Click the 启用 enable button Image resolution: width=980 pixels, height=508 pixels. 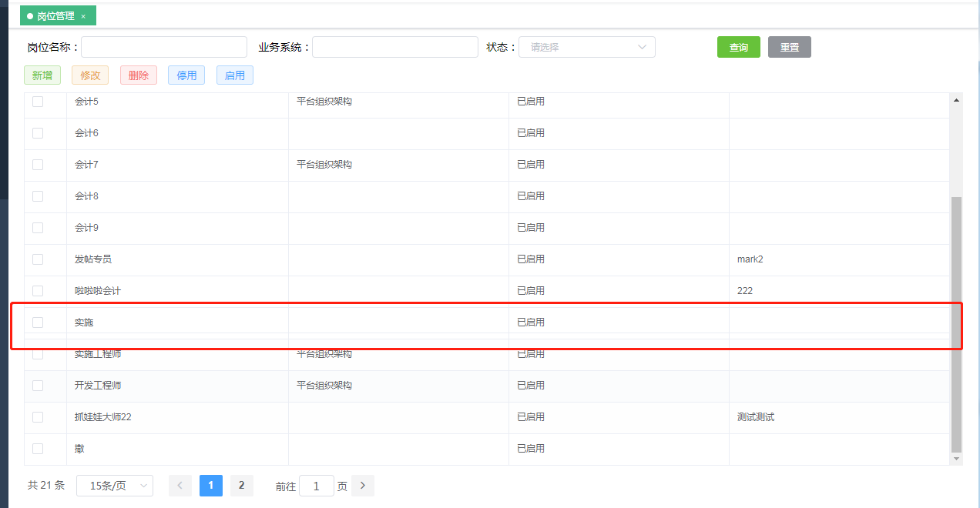(x=234, y=75)
